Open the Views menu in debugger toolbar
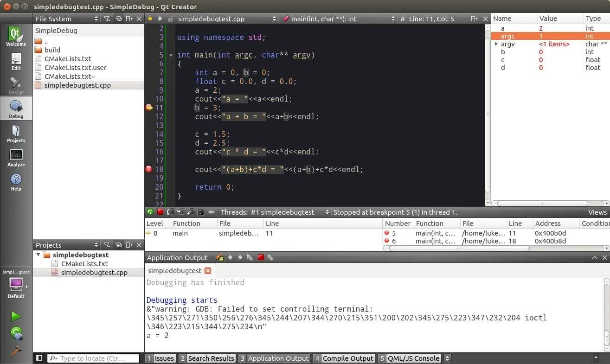Viewport: 610px width, 364px height. click(x=597, y=212)
